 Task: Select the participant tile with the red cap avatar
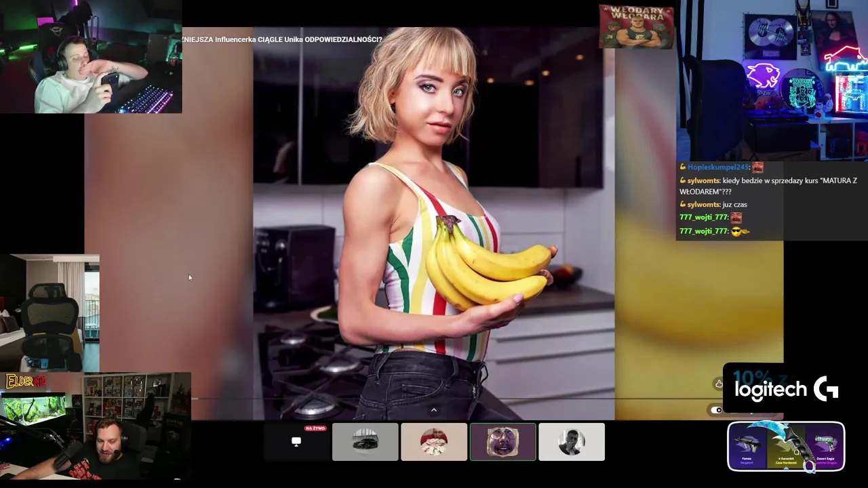click(x=434, y=442)
